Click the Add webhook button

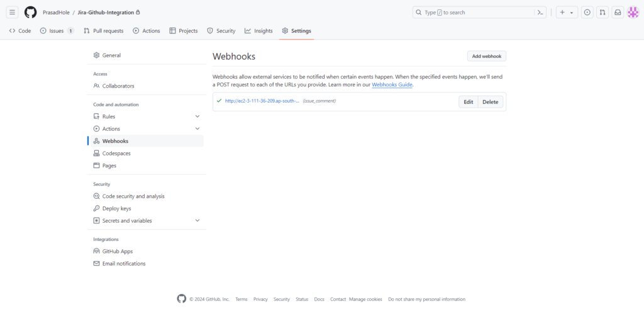487,56
